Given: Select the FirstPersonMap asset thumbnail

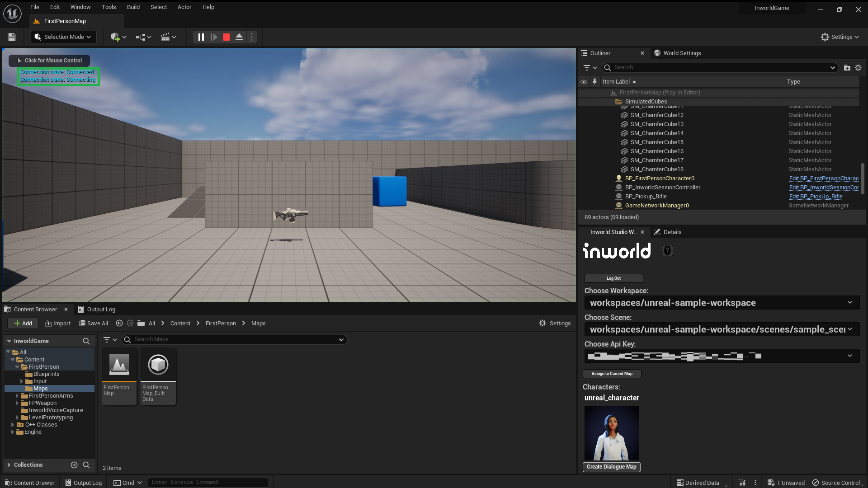Looking at the screenshot, I should click(x=119, y=376).
